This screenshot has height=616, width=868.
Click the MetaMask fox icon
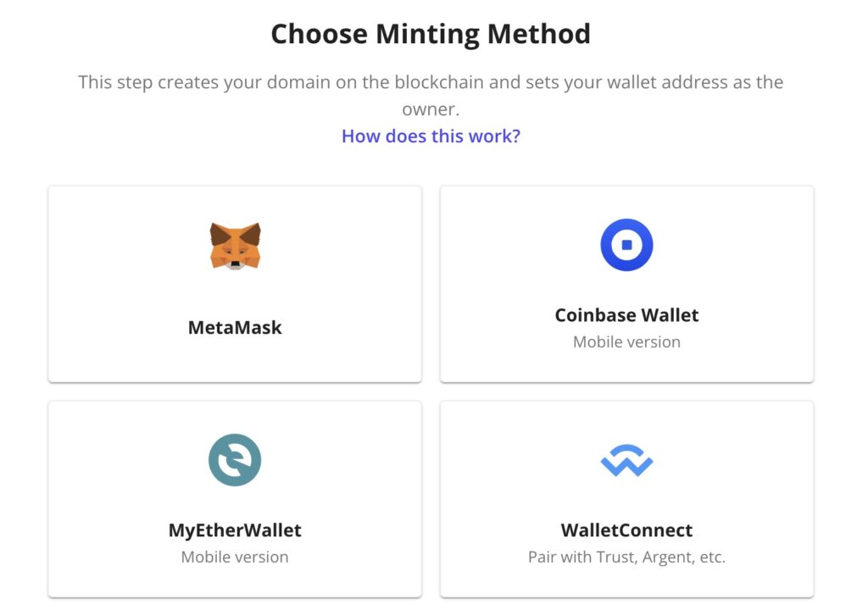[236, 247]
